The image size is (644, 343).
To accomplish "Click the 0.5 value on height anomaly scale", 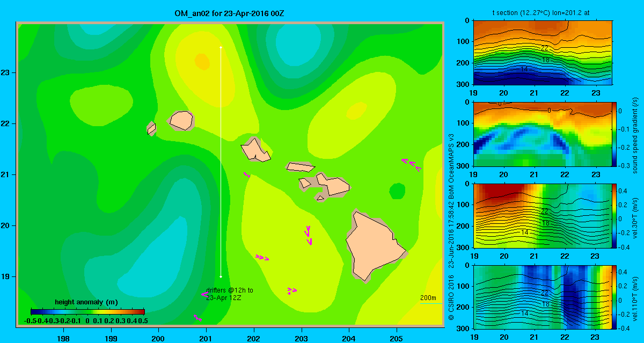I will [143, 320].
